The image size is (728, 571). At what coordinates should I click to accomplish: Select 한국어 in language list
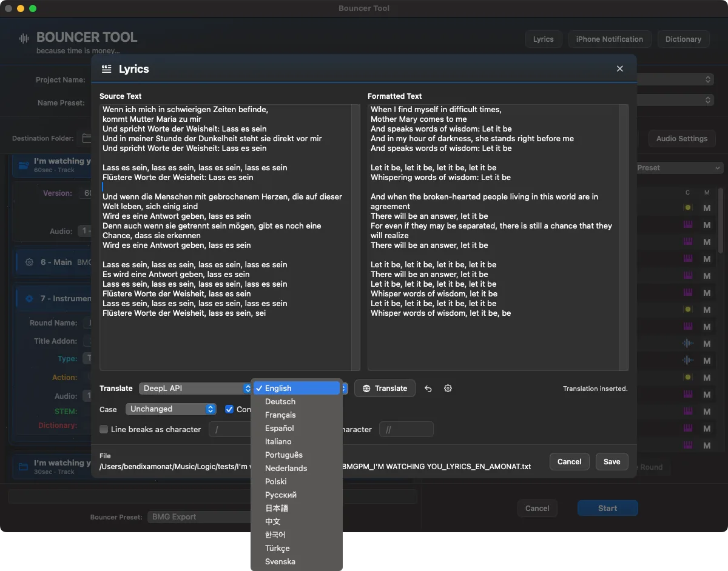click(297, 535)
